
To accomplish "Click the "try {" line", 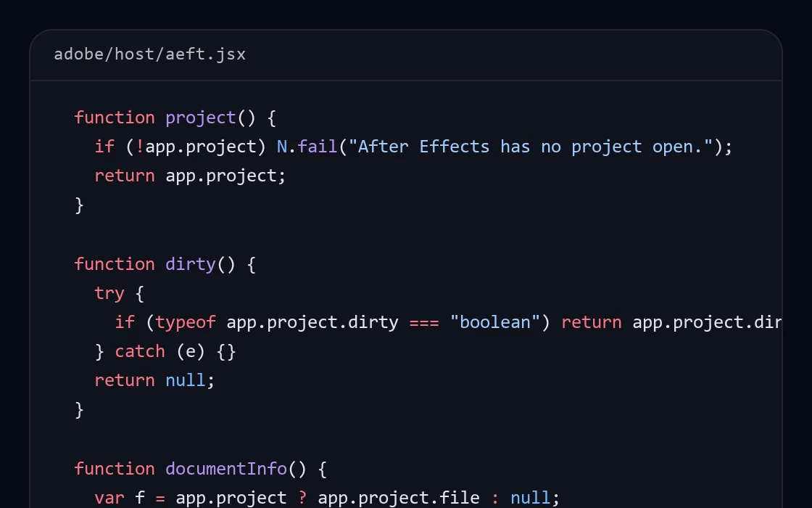I will point(119,293).
